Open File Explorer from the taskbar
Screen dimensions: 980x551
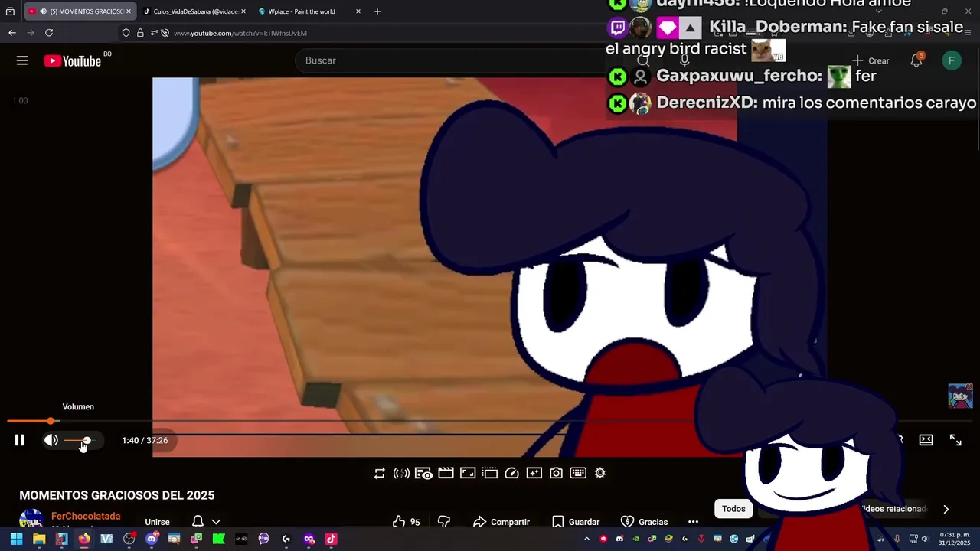pos(39,539)
